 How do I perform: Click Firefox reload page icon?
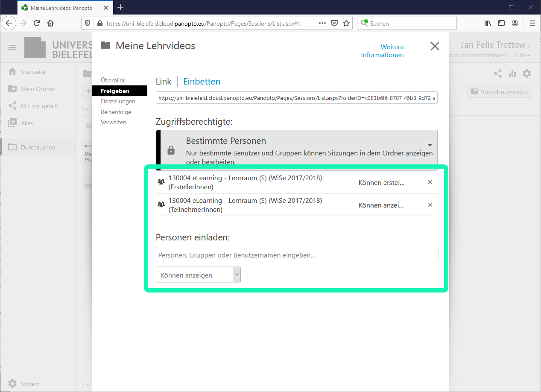point(37,23)
